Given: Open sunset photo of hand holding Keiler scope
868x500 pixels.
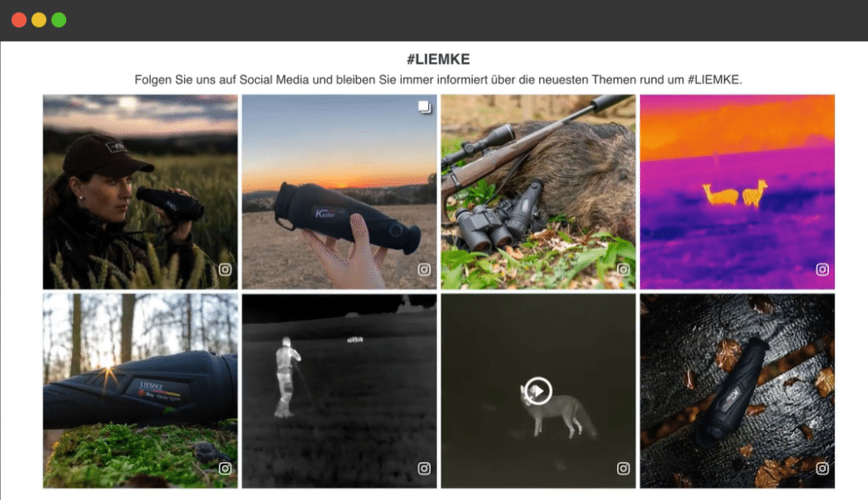Looking at the screenshot, I should click(x=339, y=192).
